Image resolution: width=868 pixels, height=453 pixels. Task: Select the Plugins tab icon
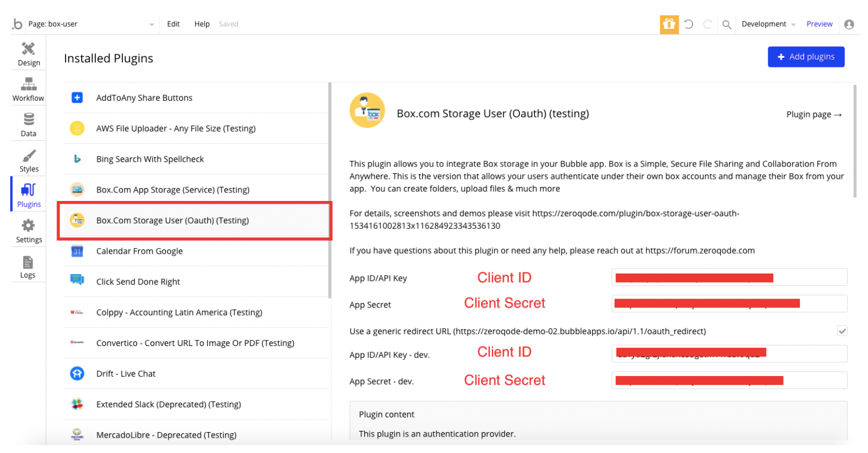coord(28,190)
